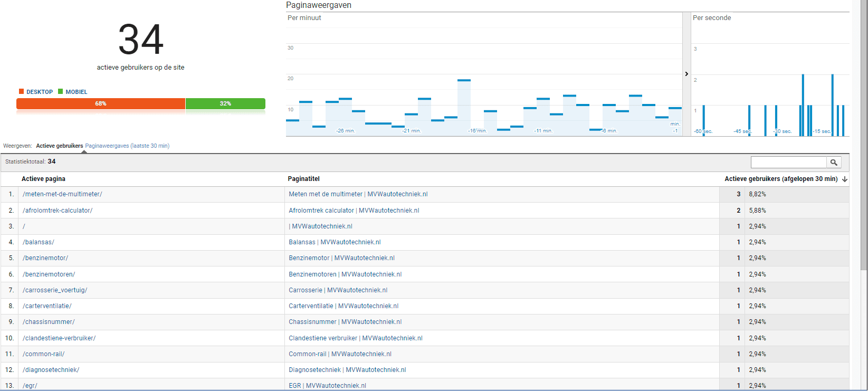Click the green MOBIEL legend square
Viewport: 868px width, 391px height.
[x=61, y=92]
